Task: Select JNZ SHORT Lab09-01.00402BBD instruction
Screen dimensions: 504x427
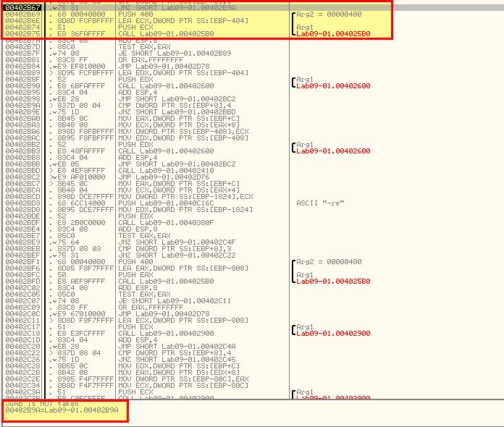Action: pyautogui.click(x=177, y=111)
